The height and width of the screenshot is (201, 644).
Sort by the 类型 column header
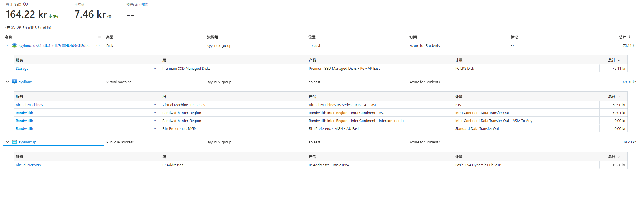[x=110, y=37]
